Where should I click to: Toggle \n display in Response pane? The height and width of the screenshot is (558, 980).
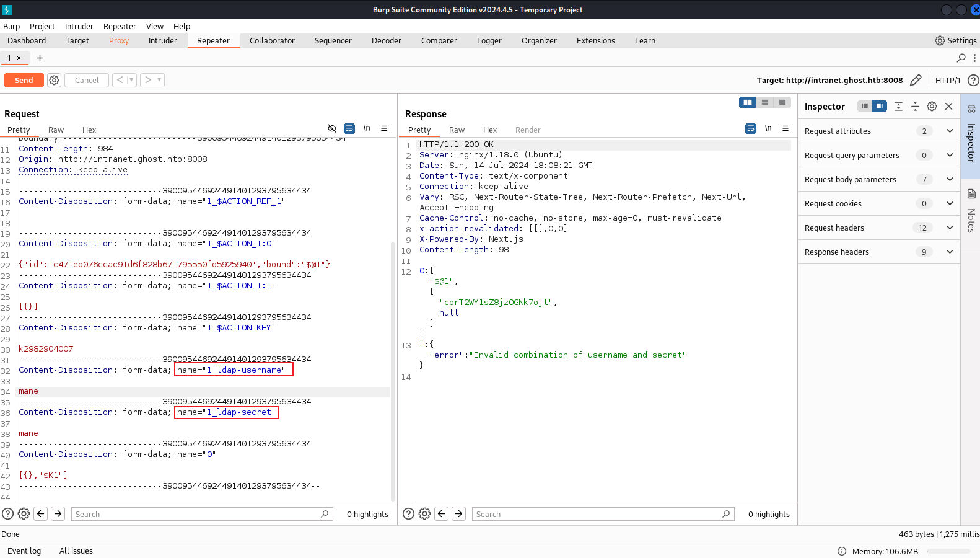(768, 128)
